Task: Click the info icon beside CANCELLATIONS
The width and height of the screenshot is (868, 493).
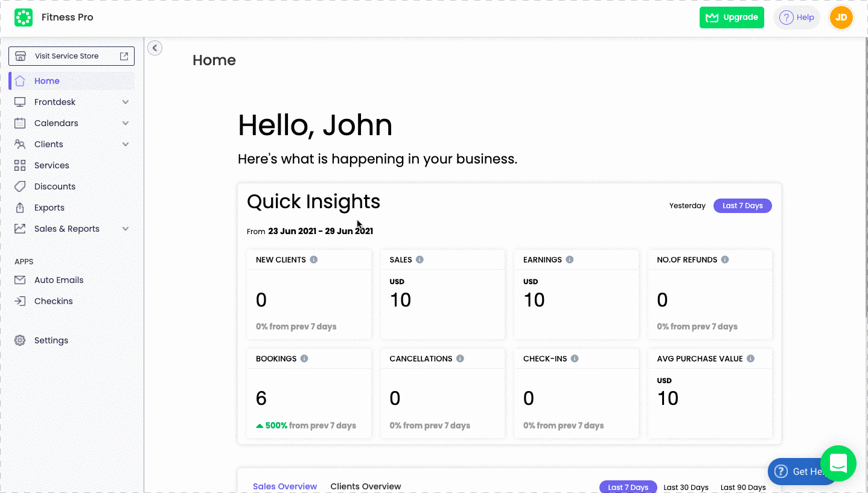Action: tap(460, 358)
